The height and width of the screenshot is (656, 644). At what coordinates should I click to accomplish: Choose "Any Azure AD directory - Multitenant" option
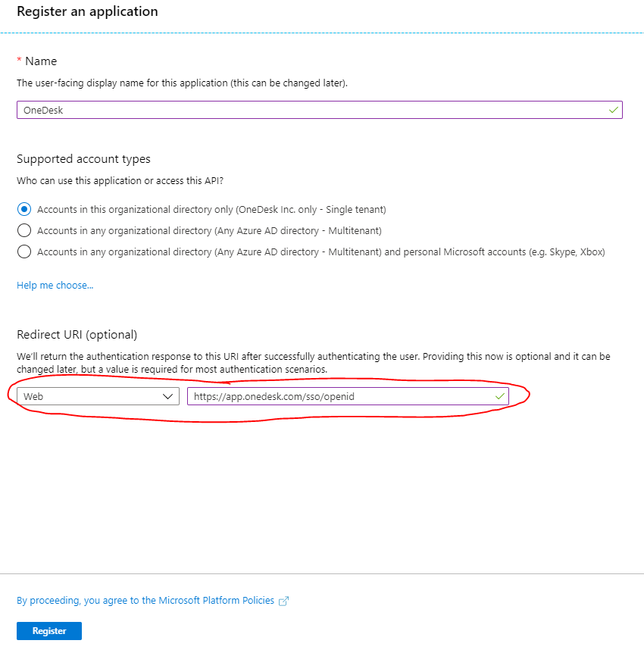[23, 230]
